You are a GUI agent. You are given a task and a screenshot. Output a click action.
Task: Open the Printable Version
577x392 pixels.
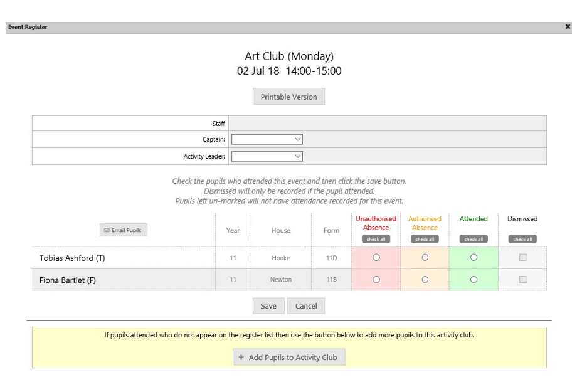click(288, 97)
